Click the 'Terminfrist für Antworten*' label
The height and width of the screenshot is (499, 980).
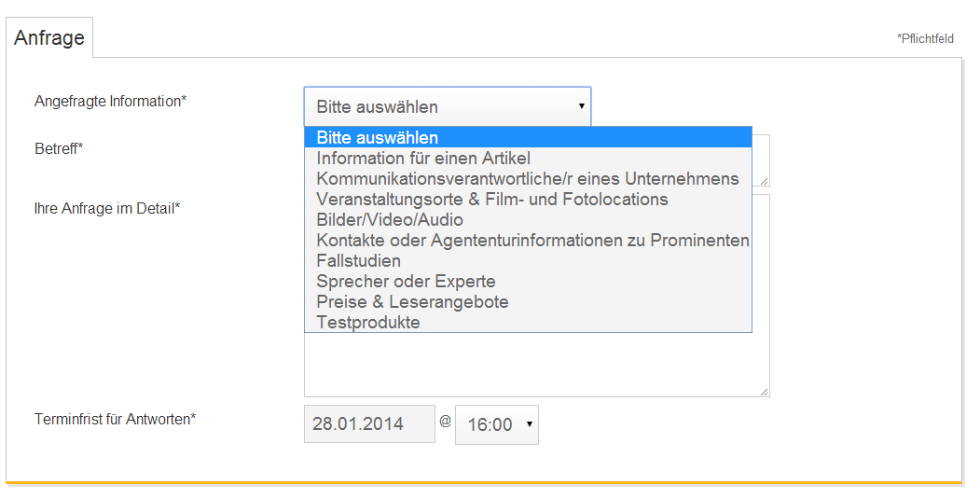(115, 419)
